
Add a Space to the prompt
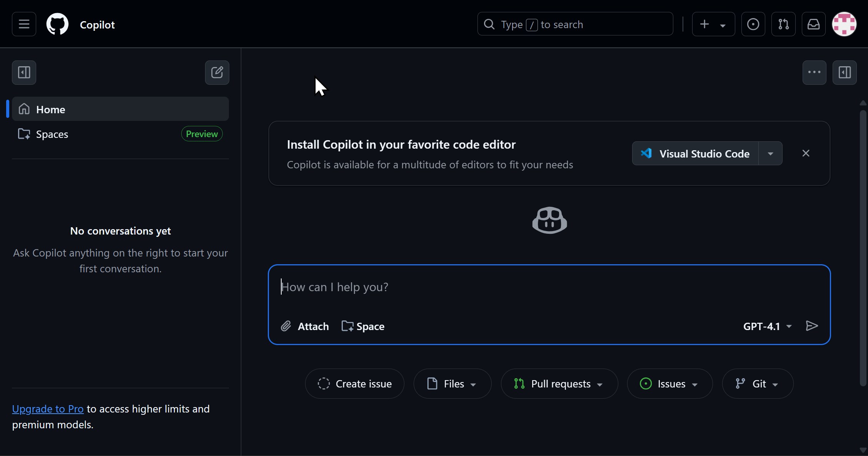(363, 326)
